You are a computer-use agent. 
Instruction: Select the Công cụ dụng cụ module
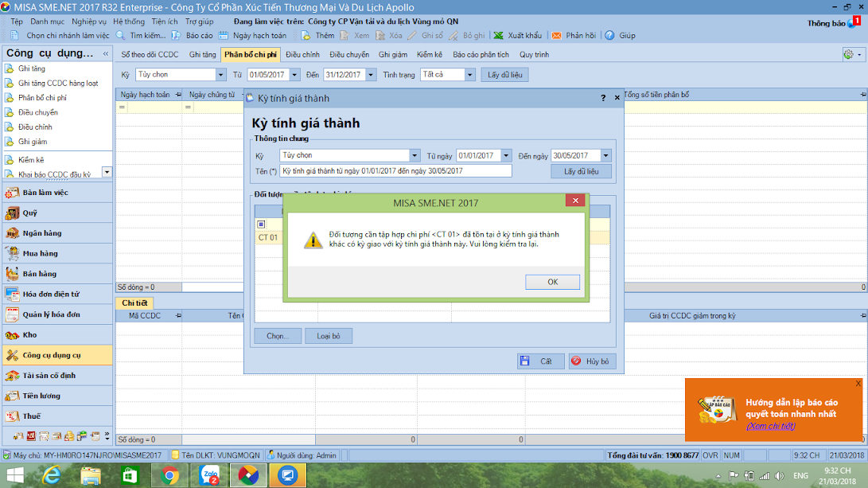tap(57, 355)
